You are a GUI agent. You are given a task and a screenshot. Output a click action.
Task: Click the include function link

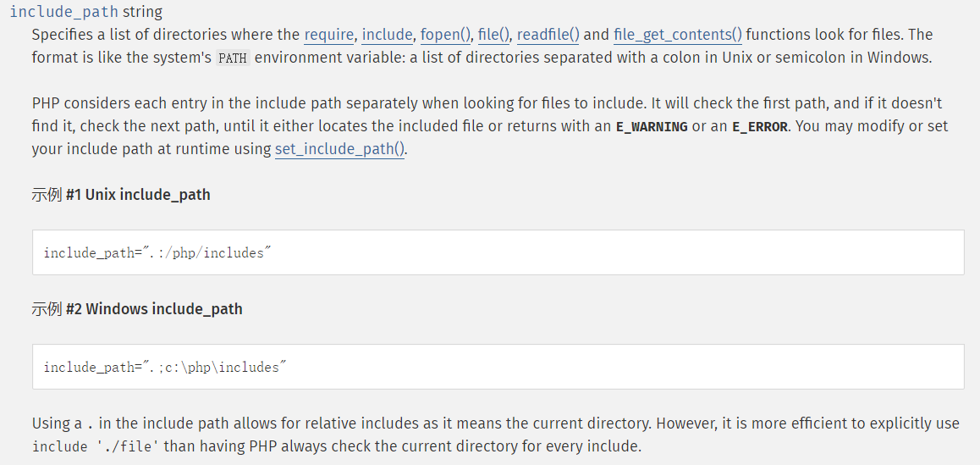pos(387,35)
